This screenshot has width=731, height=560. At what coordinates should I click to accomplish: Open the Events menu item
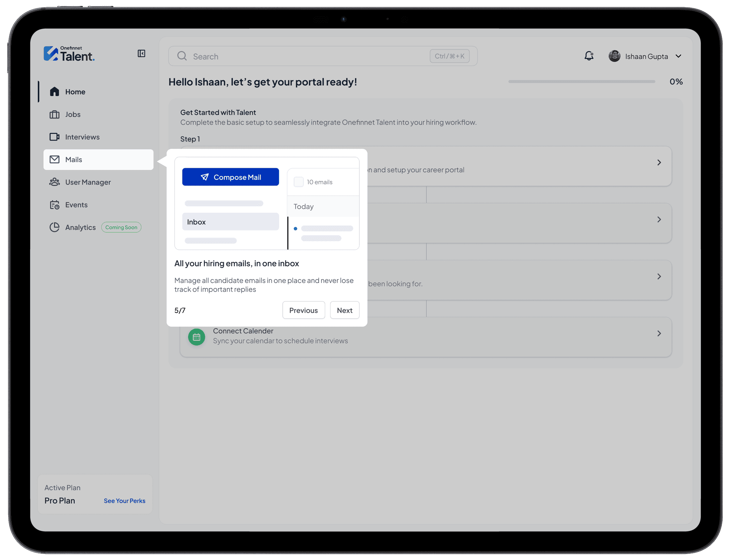(76, 205)
